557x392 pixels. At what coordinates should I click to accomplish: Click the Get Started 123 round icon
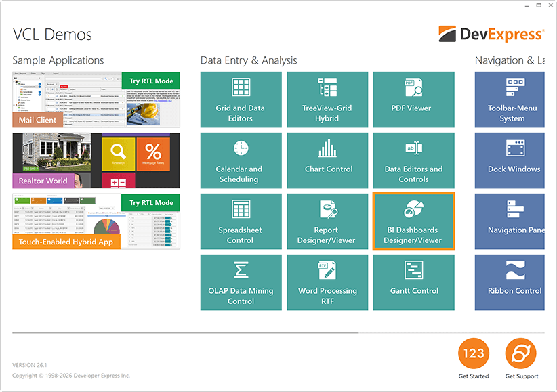tap(474, 353)
